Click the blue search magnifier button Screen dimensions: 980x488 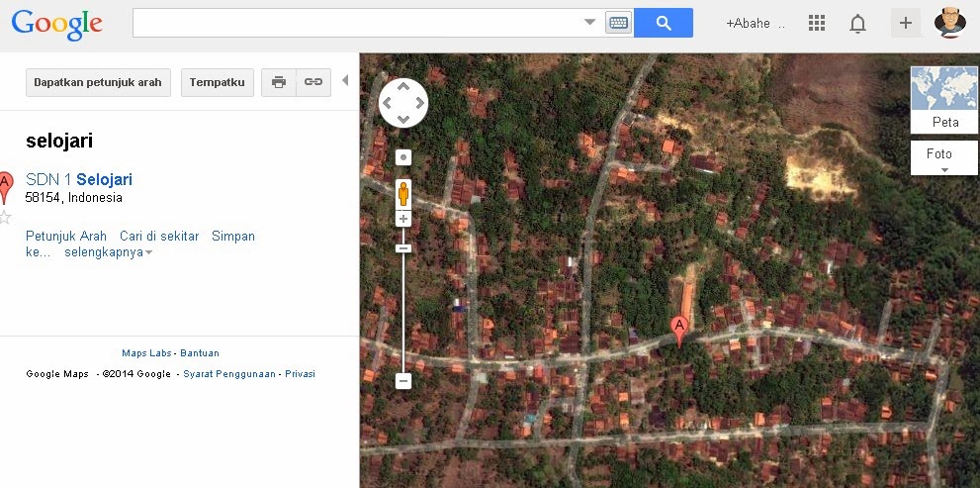[664, 23]
